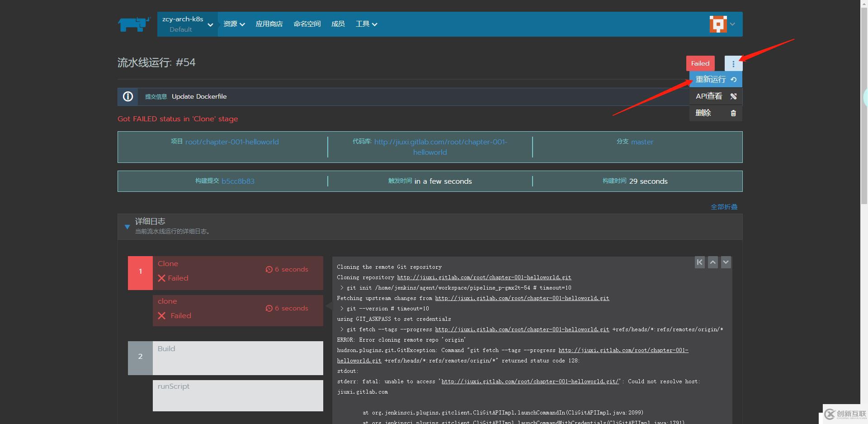Open the 资源 menu
The image size is (868, 424).
pos(234,24)
